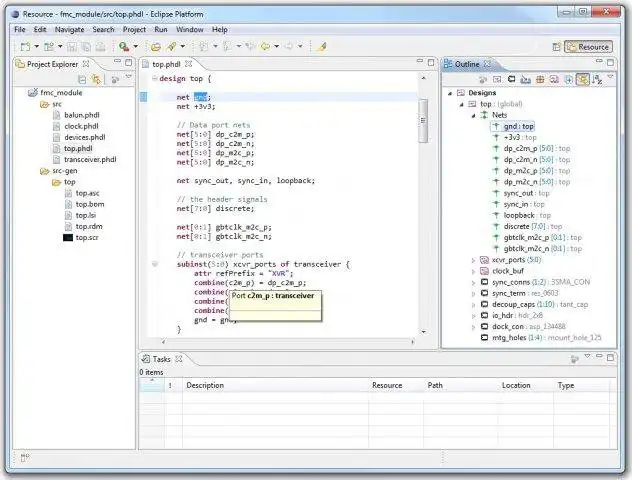Minimize the Tasks view panel
The image size is (632, 480).
[x=599, y=357]
